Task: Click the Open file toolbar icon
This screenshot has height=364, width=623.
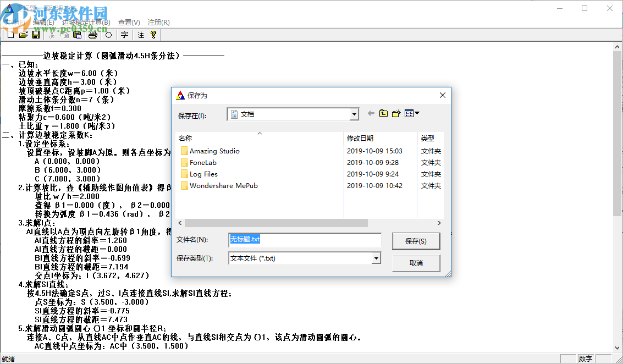Action: click(24, 35)
